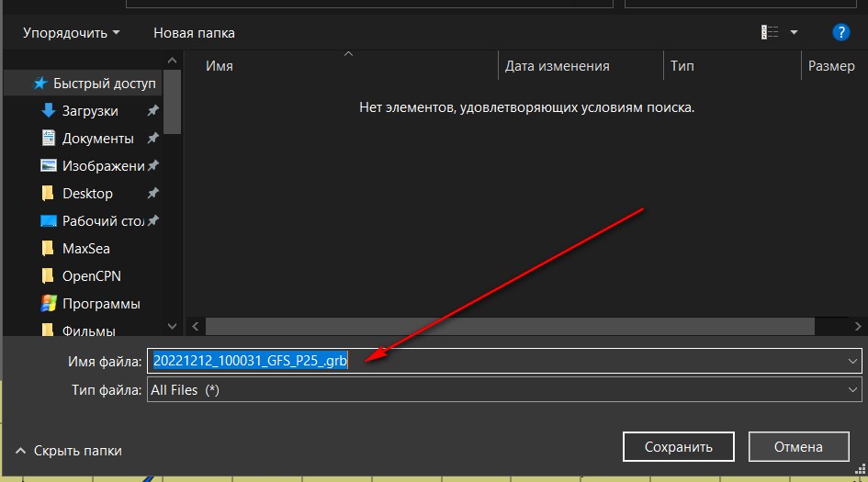Open Рабочий стол folder icon

coord(49,220)
